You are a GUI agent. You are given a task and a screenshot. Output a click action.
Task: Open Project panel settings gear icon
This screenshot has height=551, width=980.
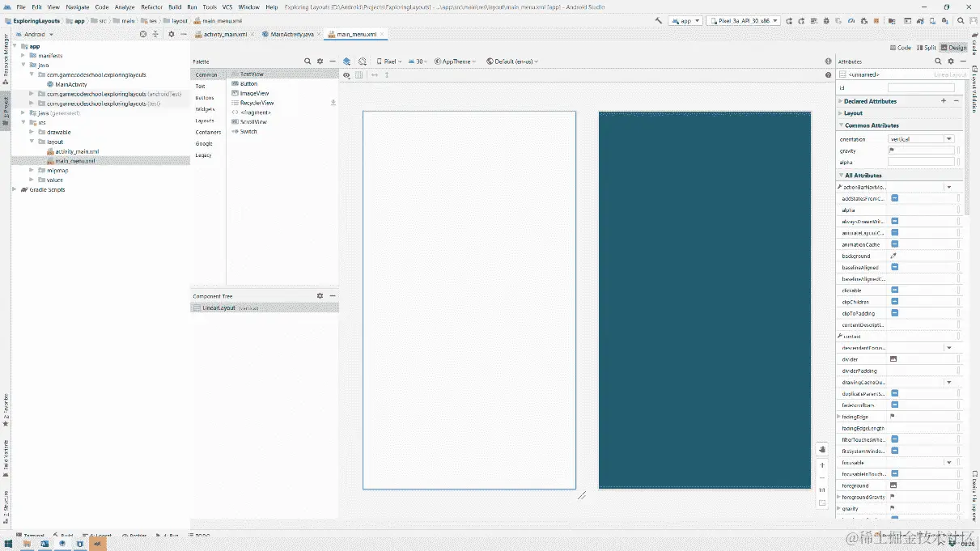(171, 35)
